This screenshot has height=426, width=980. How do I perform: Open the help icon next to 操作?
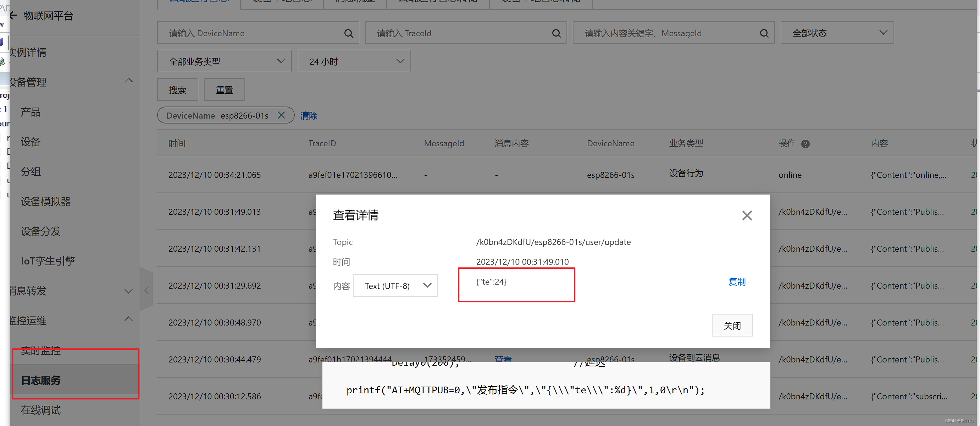(805, 144)
